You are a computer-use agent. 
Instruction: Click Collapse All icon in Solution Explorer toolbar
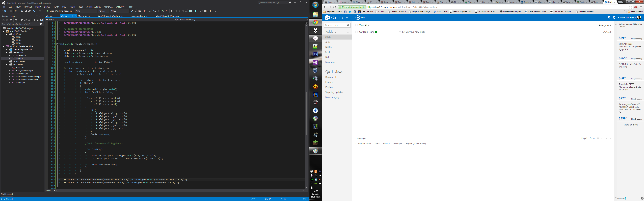pos(25,20)
